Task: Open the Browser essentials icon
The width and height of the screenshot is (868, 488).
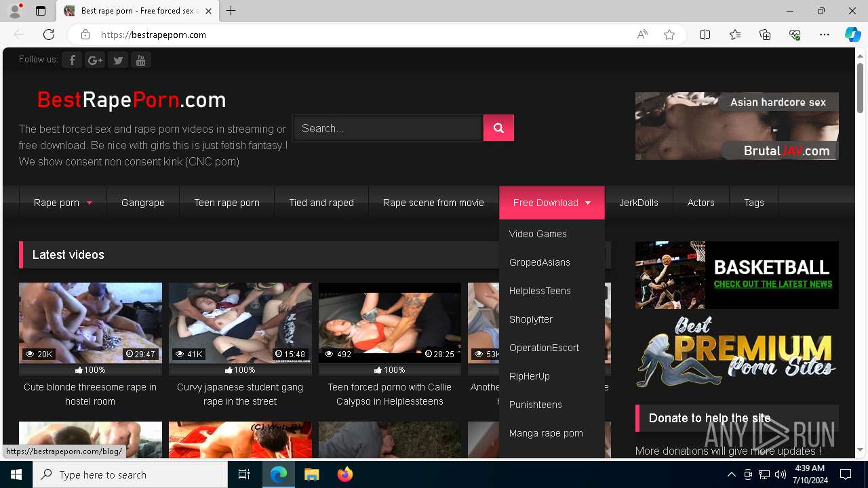Action: (795, 35)
